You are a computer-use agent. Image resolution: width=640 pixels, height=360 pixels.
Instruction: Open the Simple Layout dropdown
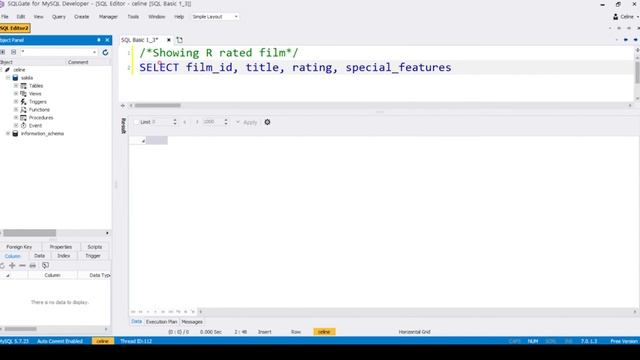point(215,17)
